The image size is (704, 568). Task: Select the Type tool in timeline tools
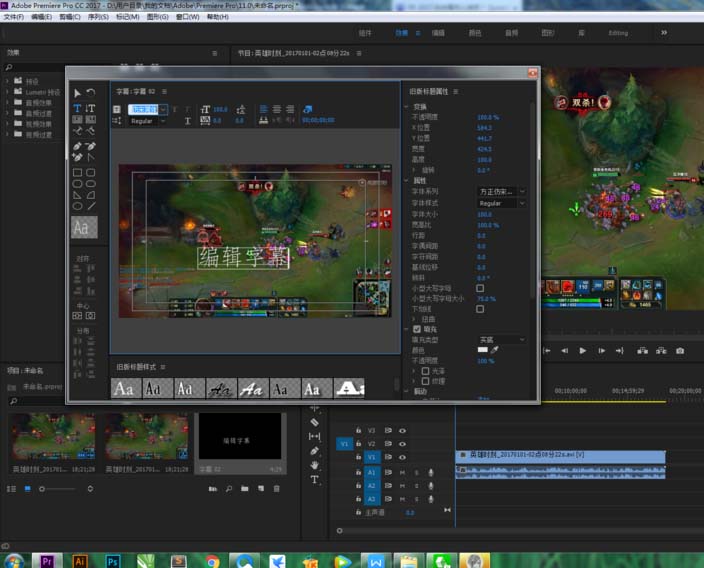[x=314, y=480]
